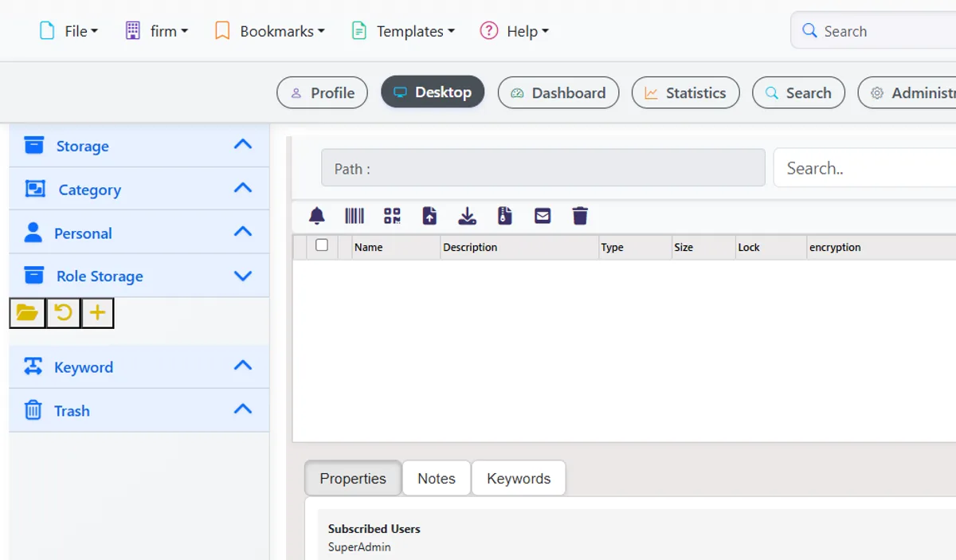This screenshot has height=560, width=956.
Task: Expand the Storage section chevron
Action: tap(243, 144)
